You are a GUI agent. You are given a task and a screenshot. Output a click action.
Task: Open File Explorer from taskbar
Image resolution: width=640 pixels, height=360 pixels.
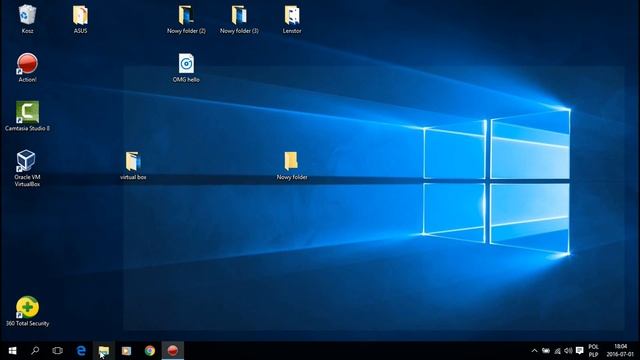point(104,351)
